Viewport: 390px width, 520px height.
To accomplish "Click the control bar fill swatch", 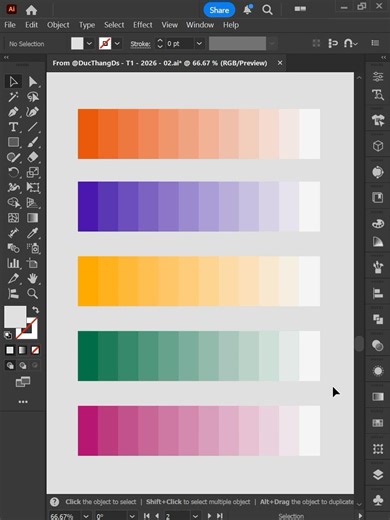I will pyautogui.click(x=77, y=43).
